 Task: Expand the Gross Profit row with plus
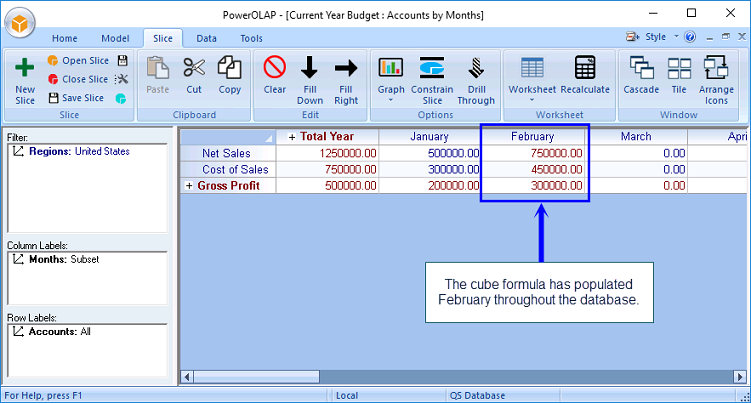[x=189, y=185]
